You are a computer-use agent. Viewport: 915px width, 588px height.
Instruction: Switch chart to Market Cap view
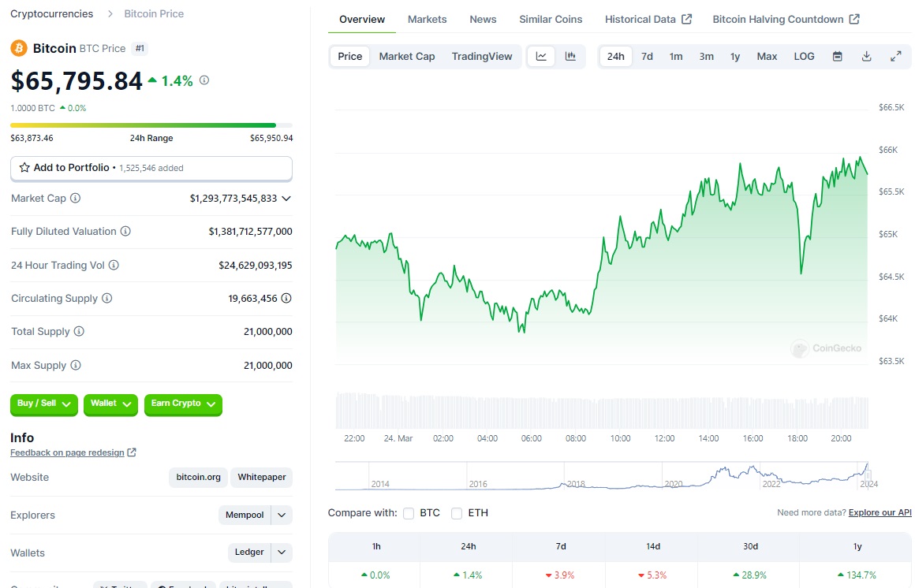coord(407,57)
